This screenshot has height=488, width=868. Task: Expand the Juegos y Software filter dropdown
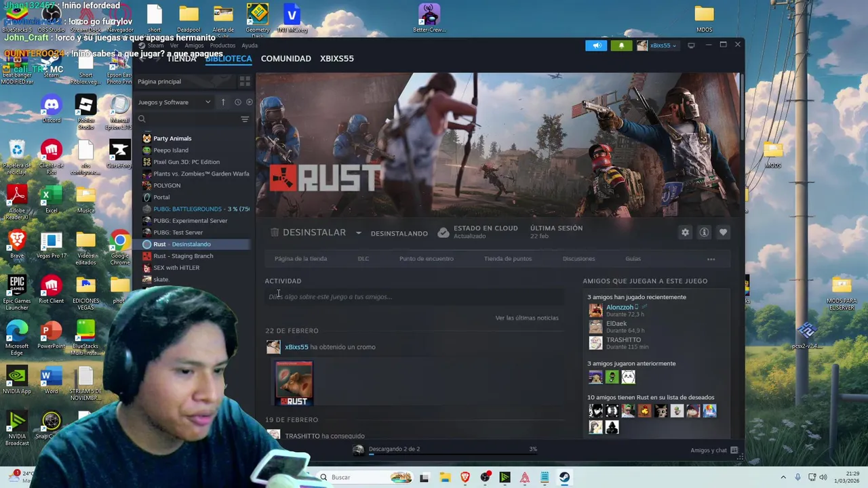pyautogui.click(x=175, y=102)
